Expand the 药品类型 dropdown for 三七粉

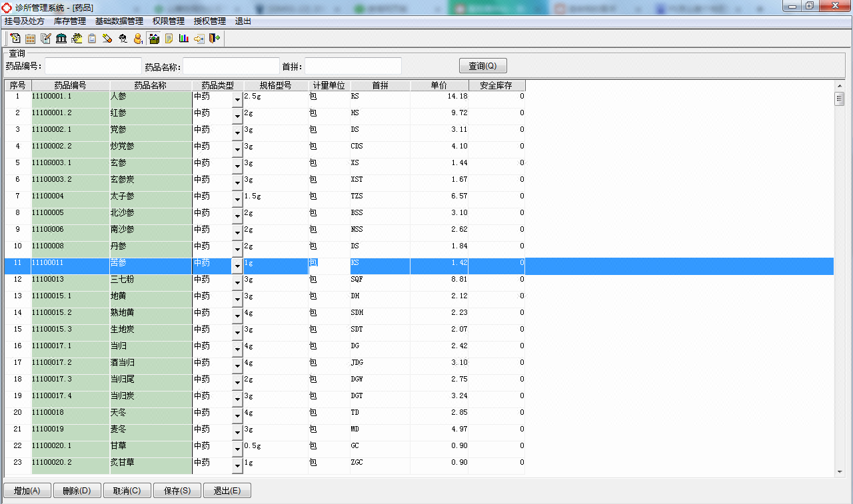tap(237, 282)
